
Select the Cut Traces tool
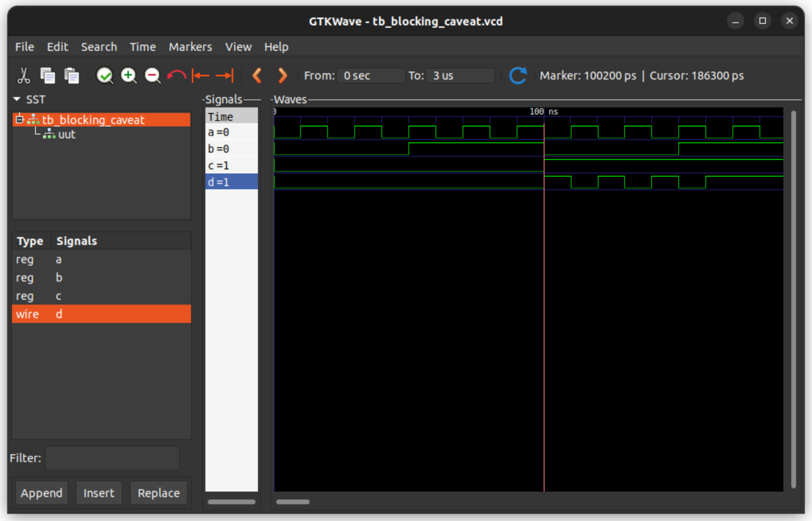point(23,75)
